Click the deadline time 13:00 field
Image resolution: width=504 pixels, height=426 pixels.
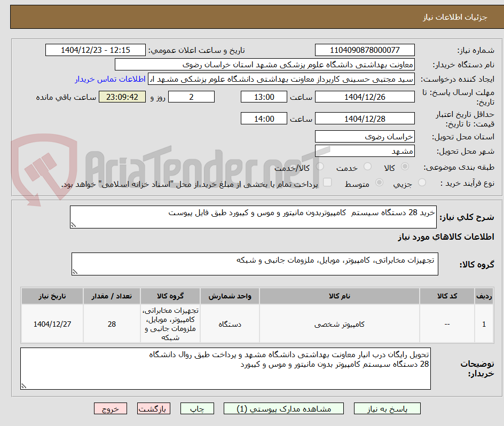[264, 97]
